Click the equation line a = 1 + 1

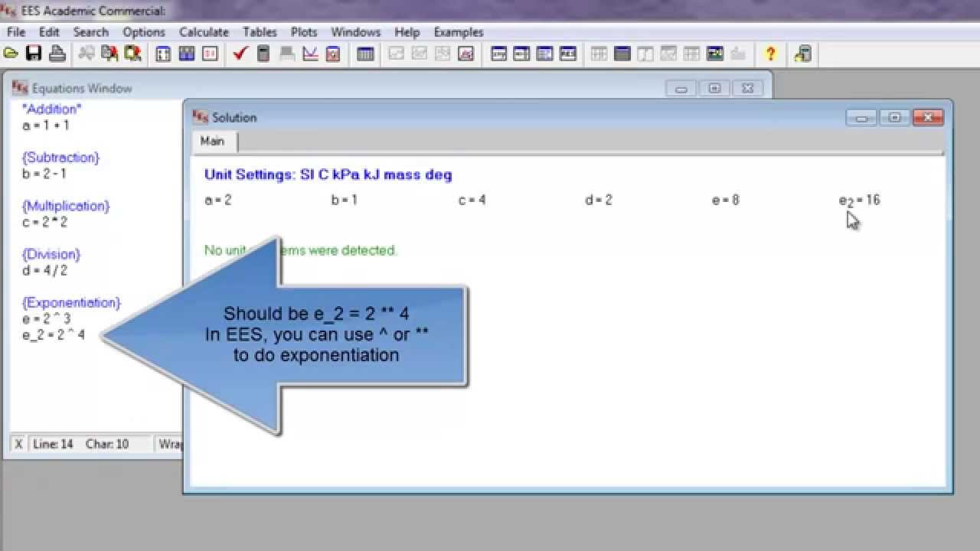tap(46, 126)
